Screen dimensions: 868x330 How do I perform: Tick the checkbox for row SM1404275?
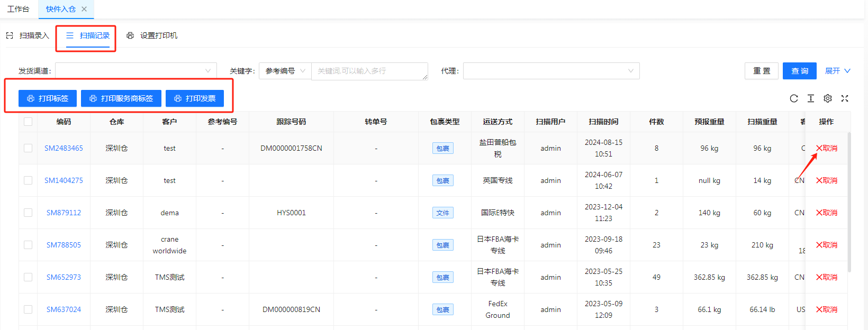pyautogui.click(x=28, y=180)
